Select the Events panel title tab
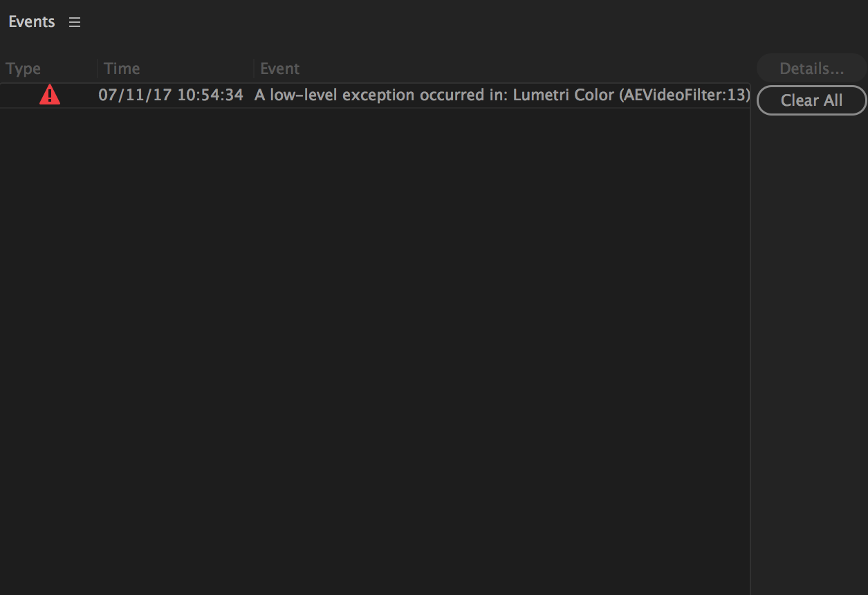 point(32,22)
